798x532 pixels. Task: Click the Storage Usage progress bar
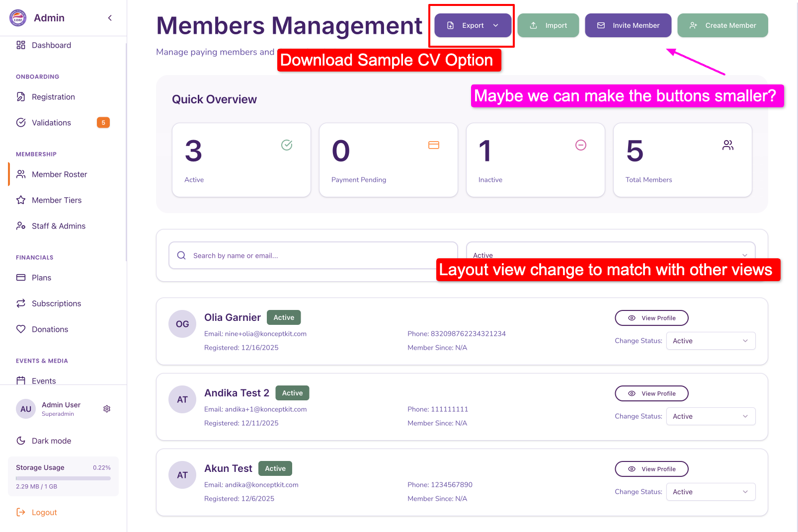(63, 478)
